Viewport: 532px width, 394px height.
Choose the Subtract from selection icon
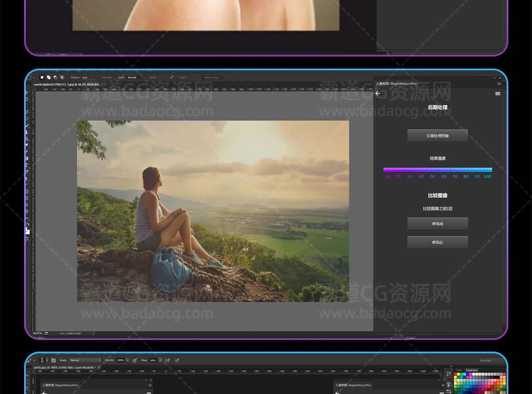point(55,77)
